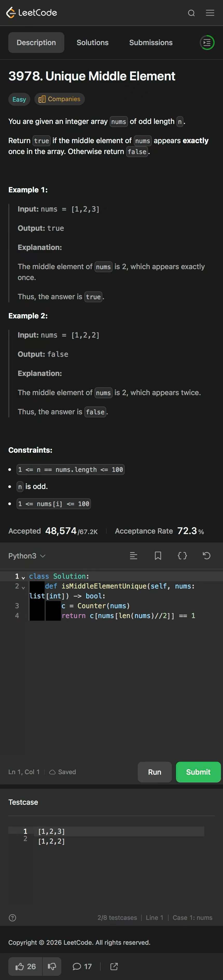Switch to the Submissions tab
223x980 pixels.
(x=151, y=43)
